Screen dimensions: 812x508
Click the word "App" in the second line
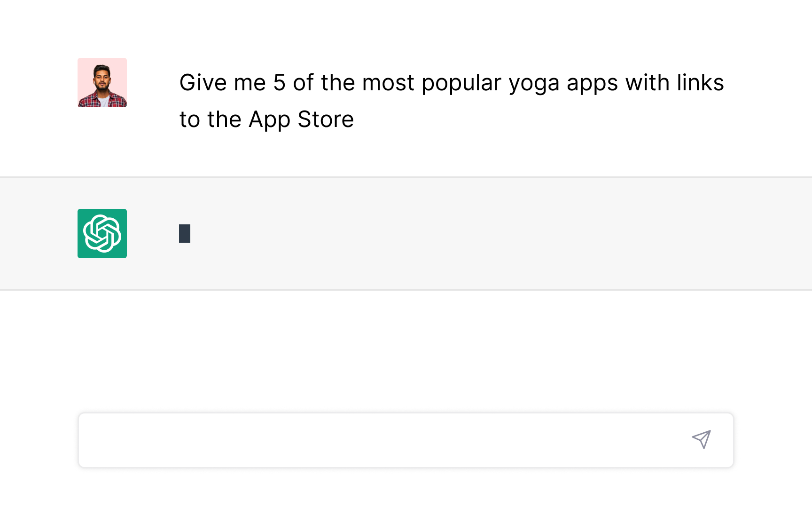(x=270, y=120)
